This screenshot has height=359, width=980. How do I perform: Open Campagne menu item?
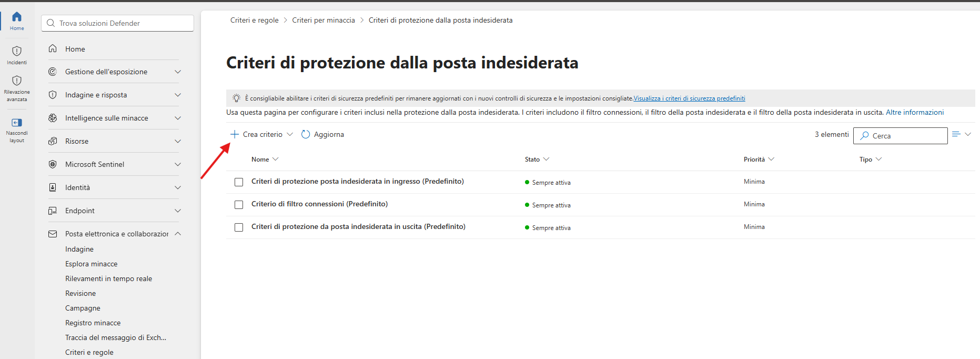point(83,308)
